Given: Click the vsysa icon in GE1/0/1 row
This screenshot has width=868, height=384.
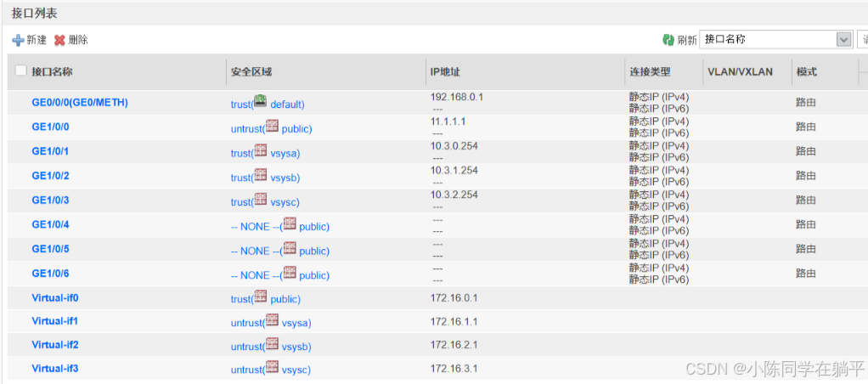Looking at the screenshot, I should point(260,150).
